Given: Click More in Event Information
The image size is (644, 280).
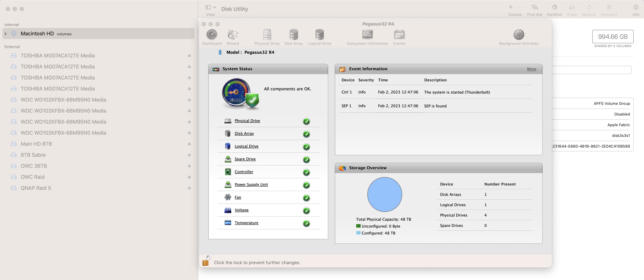Looking at the screenshot, I should tap(531, 69).
